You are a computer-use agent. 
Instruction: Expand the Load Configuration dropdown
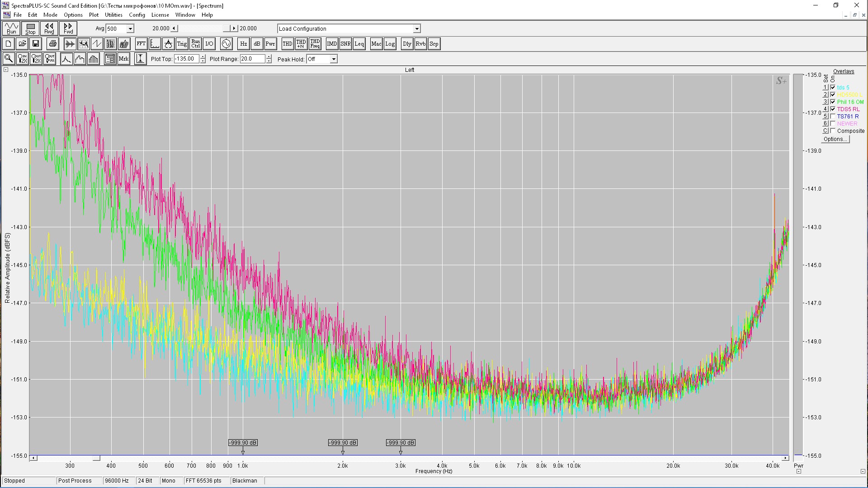pyautogui.click(x=416, y=29)
